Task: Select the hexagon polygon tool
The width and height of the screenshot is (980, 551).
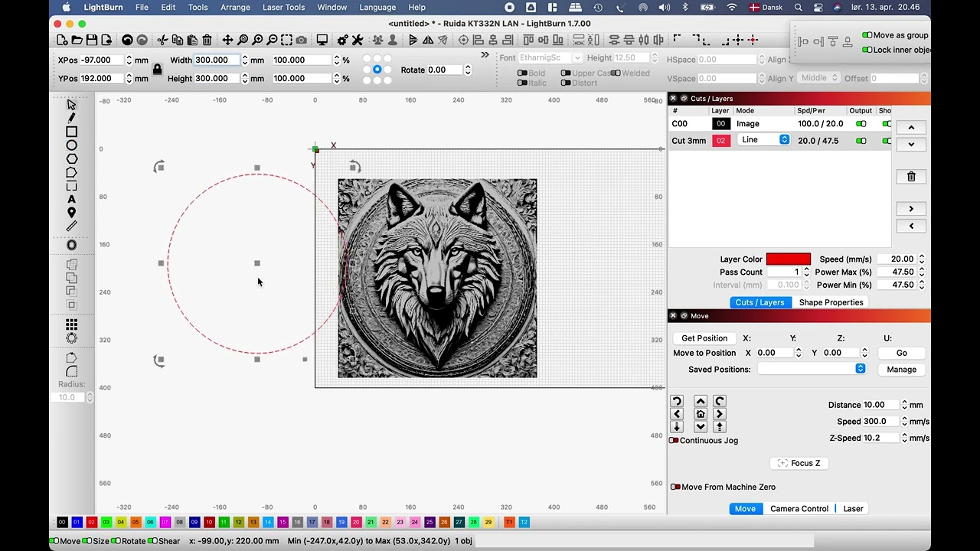Action: pyautogui.click(x=71, y=158)
